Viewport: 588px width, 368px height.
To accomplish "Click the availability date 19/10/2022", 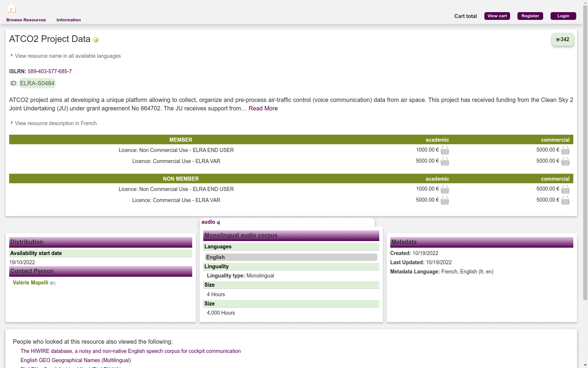I will point(22,262).
